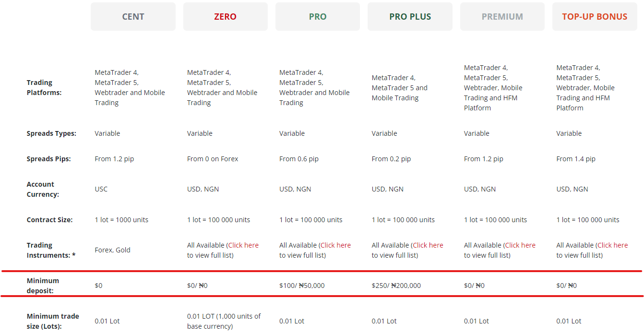Image resolution: width=644 pixels, height=334 pixels.
Task: Follow 'Click here' link in PRO PLUS column
Action: [x=428, y=245]
